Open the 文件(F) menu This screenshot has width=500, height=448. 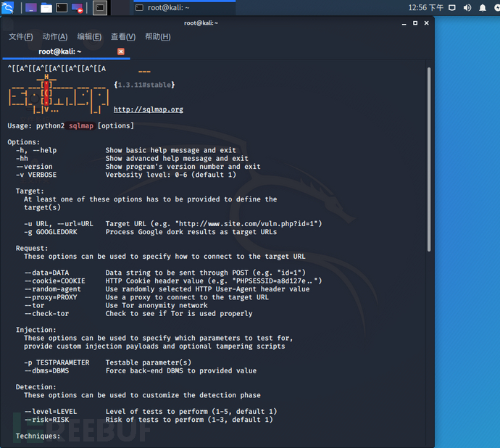tap(21, 37)
